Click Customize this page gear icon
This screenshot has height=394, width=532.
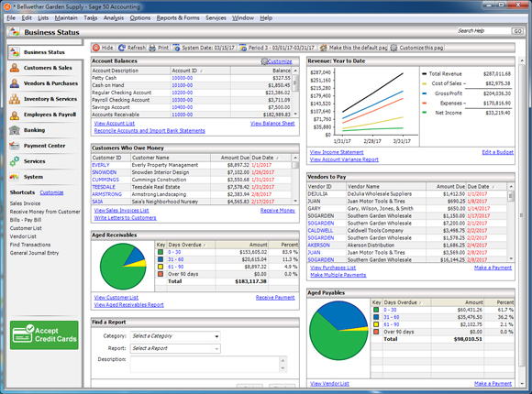point(393,48)
